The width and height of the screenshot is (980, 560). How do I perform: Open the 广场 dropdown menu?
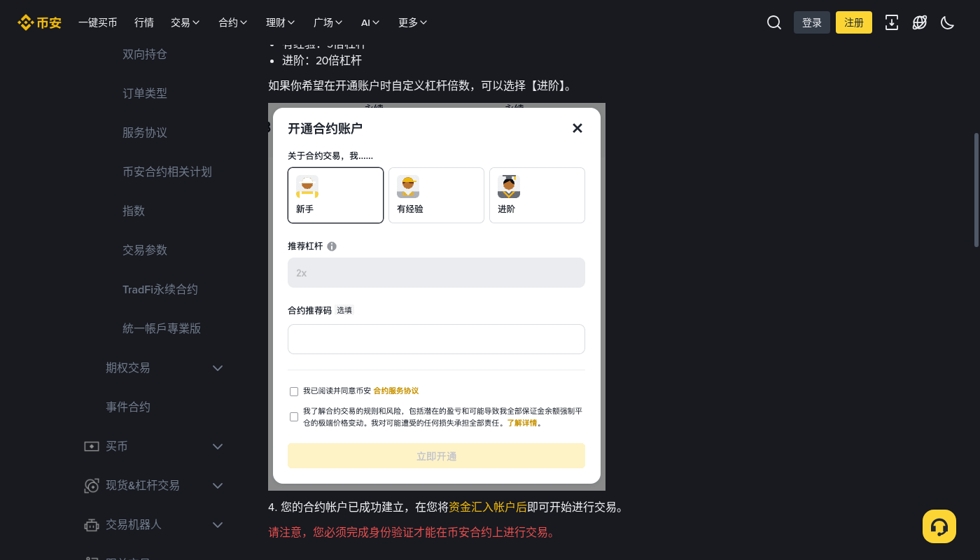[328, 22]
